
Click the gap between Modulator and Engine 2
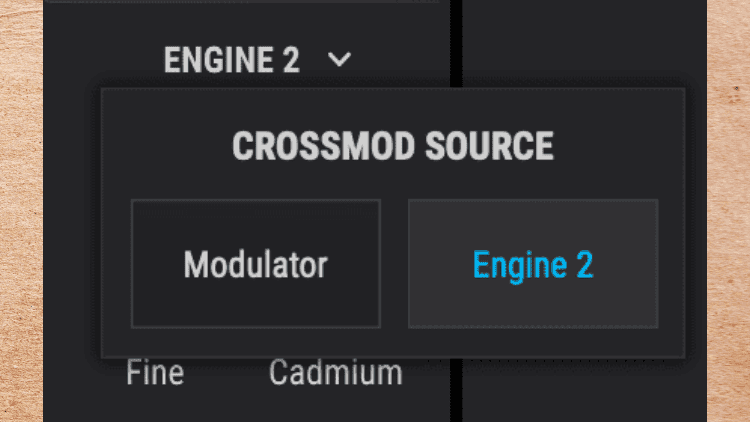tap(394, 264)
